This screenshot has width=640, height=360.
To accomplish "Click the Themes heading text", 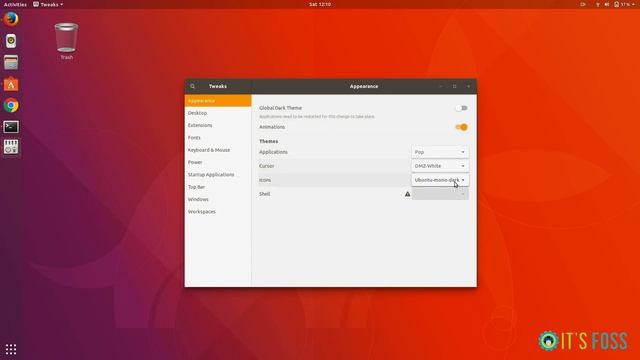I will [269, 141].
